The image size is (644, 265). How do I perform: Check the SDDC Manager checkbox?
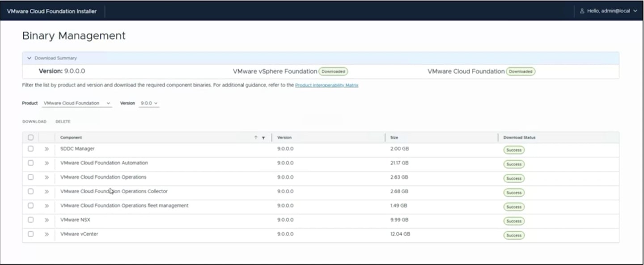coord(30,149)
